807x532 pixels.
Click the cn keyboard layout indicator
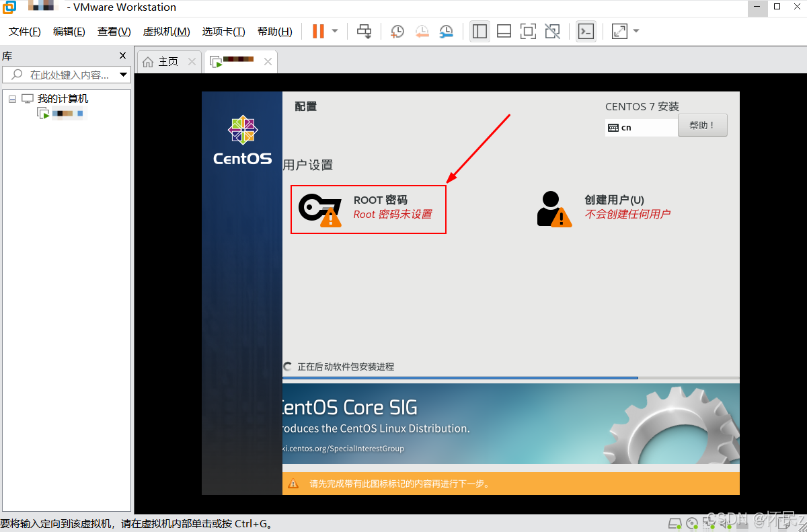pos(642,128)
